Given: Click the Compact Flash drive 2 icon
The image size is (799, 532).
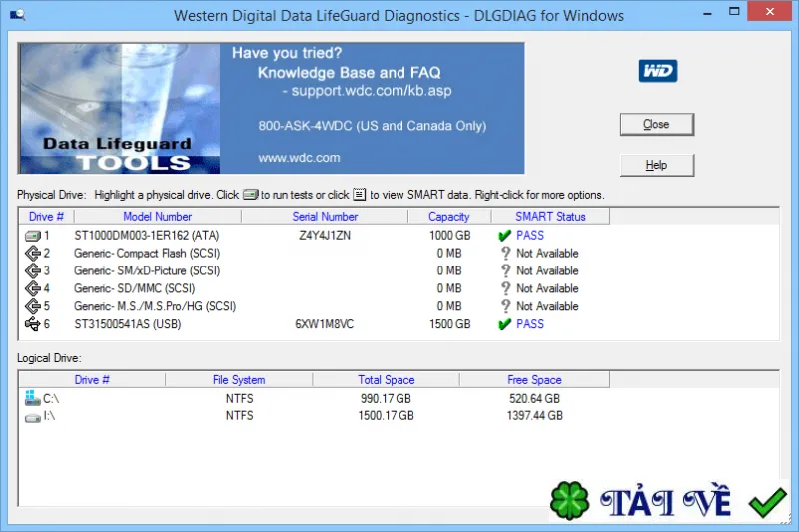Looking at the screenshot, I should tap(33, 253).
